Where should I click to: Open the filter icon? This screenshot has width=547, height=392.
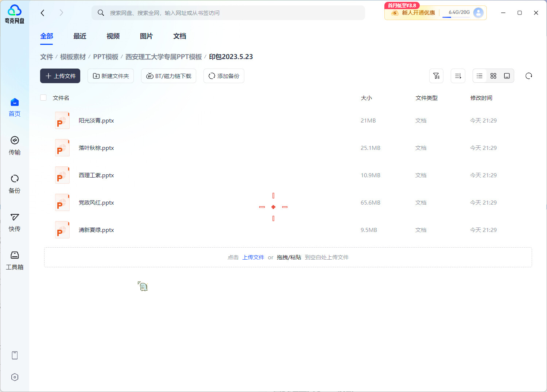[436, 76]
